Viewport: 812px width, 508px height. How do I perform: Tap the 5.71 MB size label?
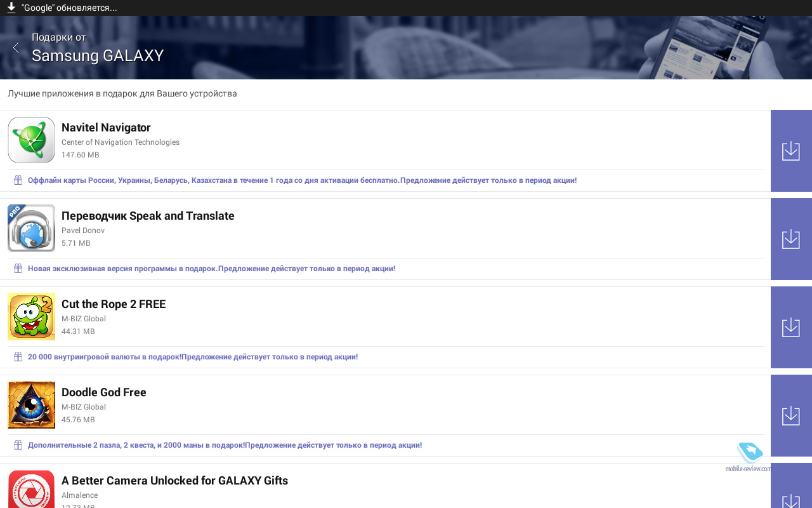pyautogui.click(x=76, y=243)
